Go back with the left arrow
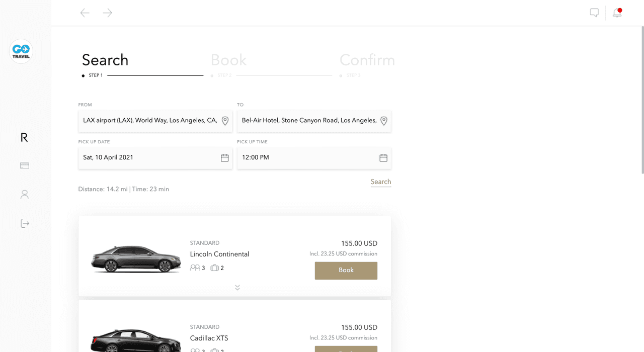644x352 pixels. pos(85,13)
